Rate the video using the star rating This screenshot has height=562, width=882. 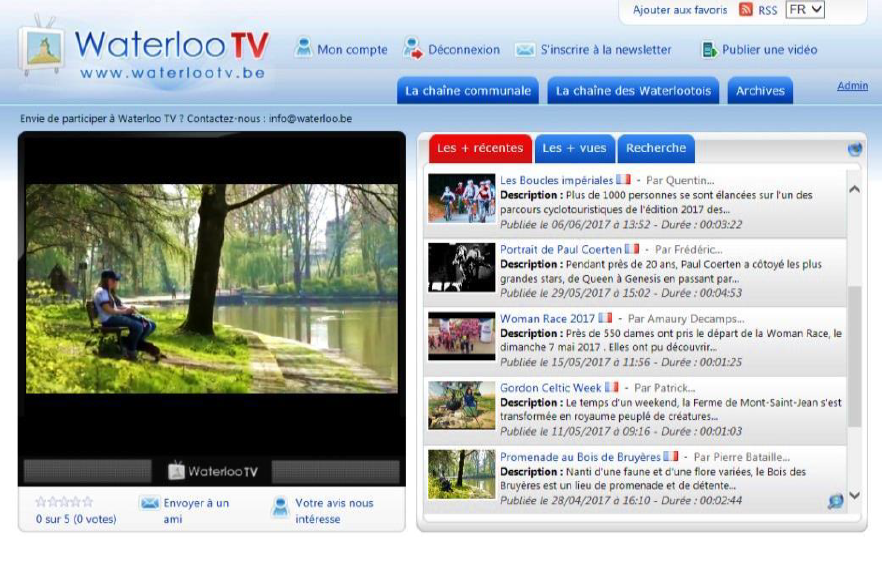click(x=64, y=502)
